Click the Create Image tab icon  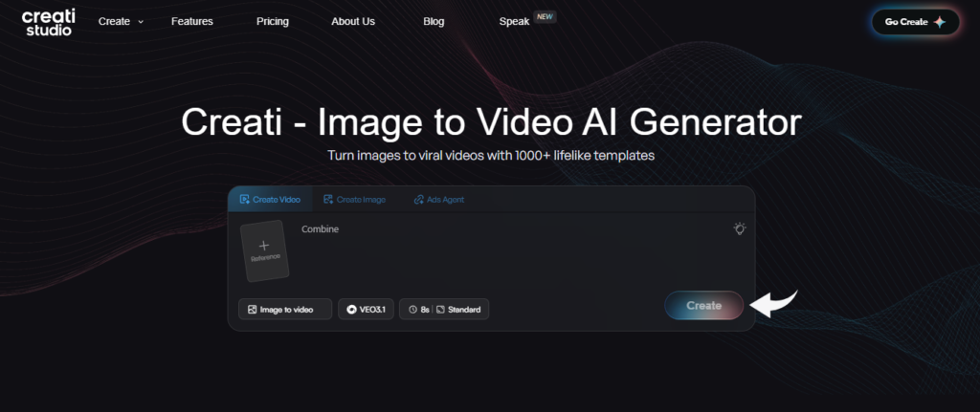tap(328, 200)
